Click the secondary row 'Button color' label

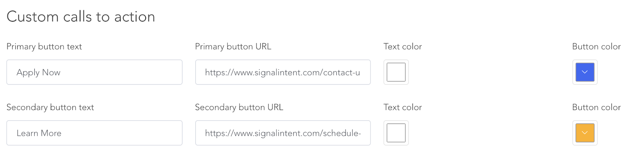pyautogui.click(x=596, y=107)
